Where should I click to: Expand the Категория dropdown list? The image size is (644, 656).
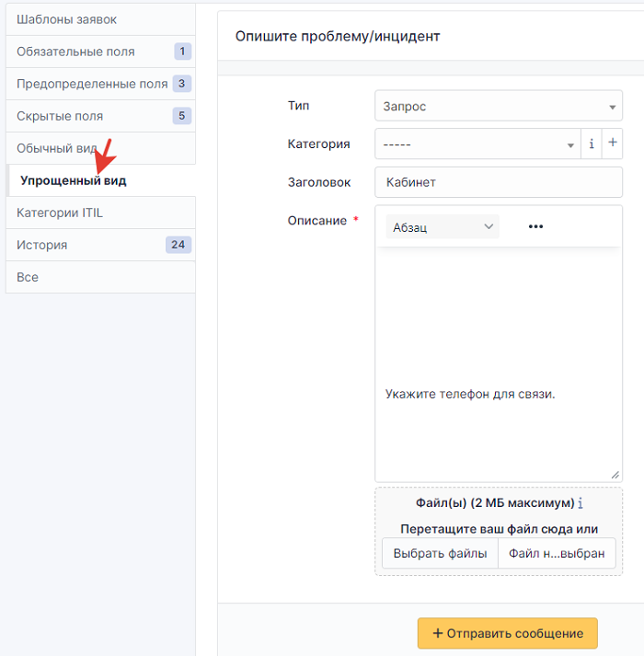point(477,144)
